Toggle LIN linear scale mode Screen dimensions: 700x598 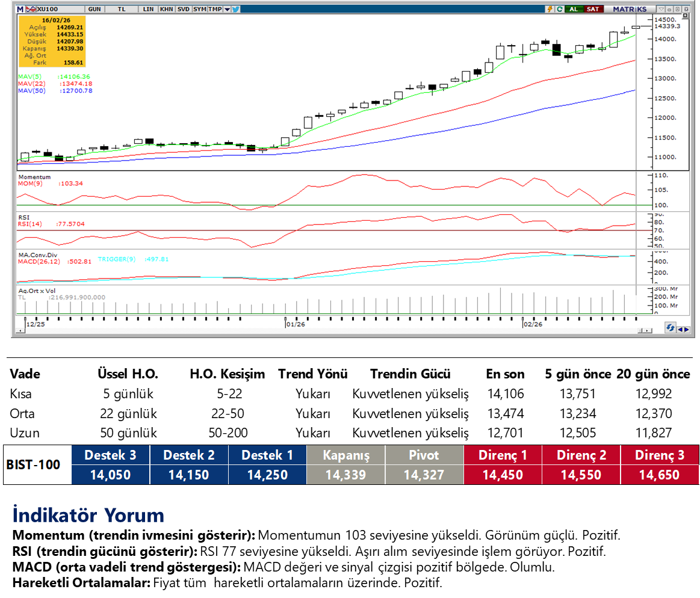coord(148,9)
